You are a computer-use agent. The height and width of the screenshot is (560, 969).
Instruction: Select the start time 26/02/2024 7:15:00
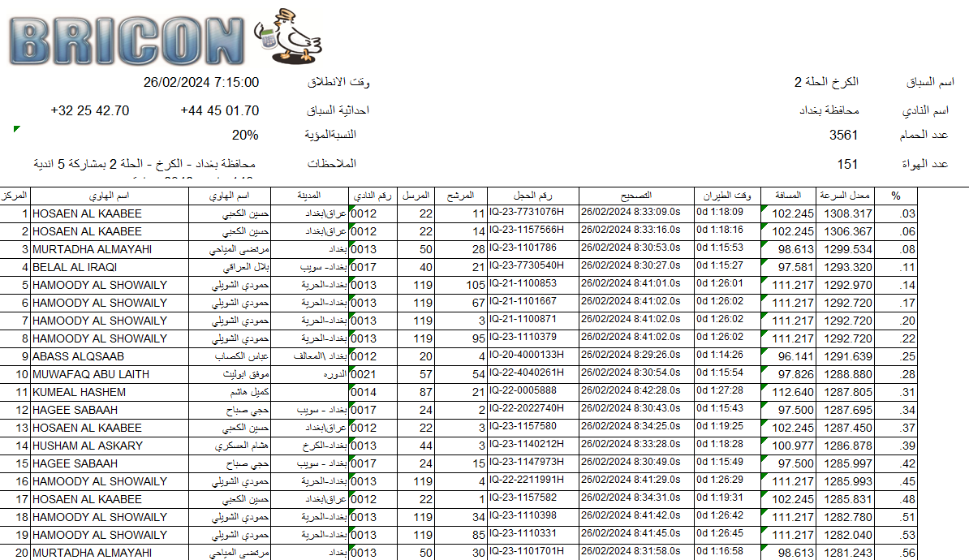201,83
